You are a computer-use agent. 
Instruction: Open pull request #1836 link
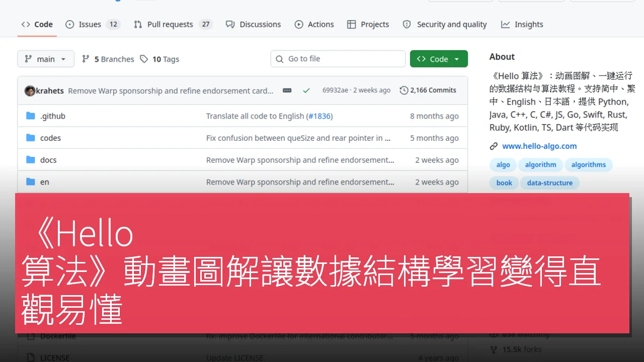click(x=319, y=116)
